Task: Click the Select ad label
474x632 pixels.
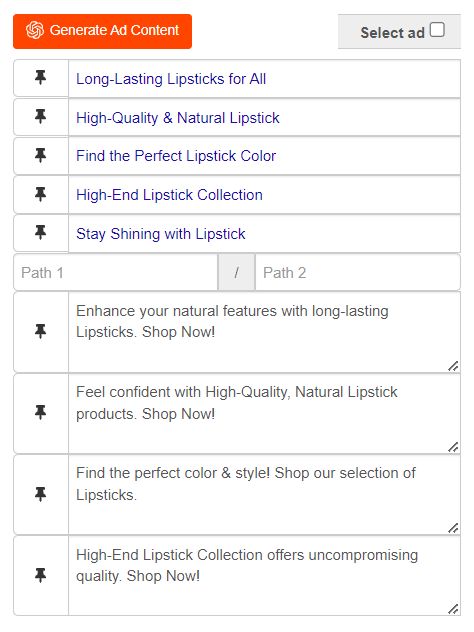Action: click(393, 33)
